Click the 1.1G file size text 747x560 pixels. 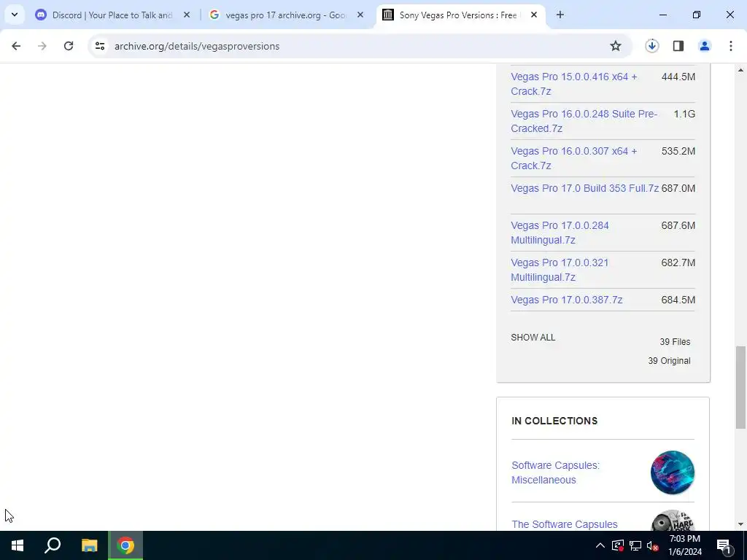tap(684, 114)
